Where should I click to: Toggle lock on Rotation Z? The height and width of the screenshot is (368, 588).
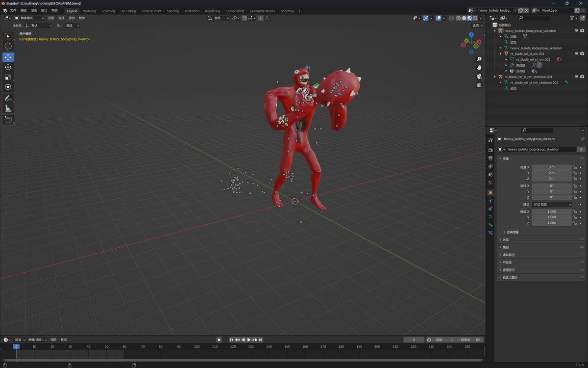[x=574, y=197]
